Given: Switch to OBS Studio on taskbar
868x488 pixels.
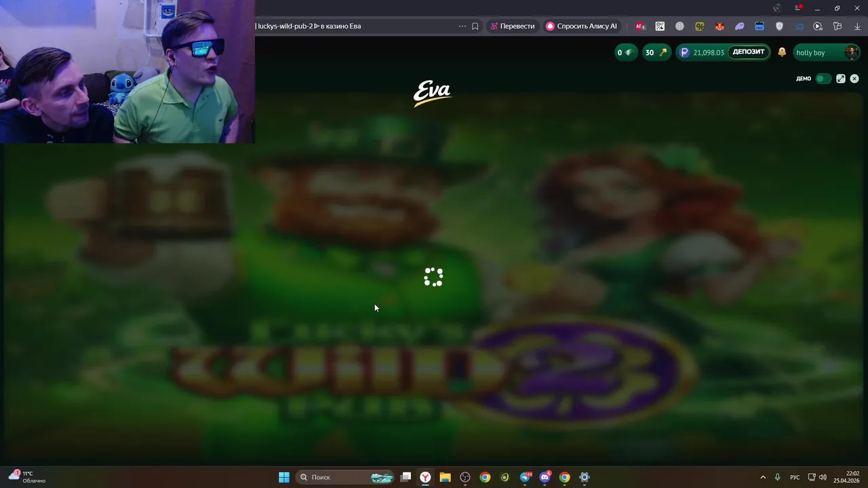Looking at the screenshot, I should 465,477.
